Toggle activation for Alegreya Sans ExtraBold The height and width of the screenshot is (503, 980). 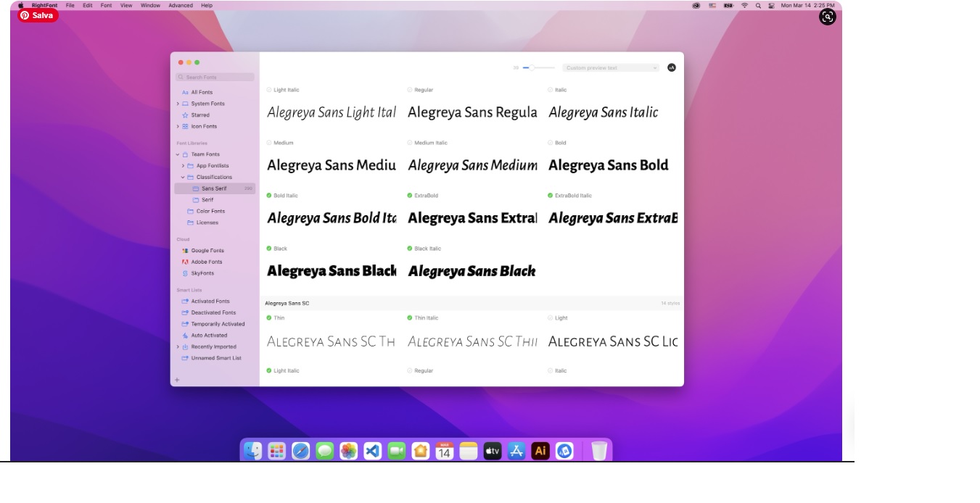410,196
